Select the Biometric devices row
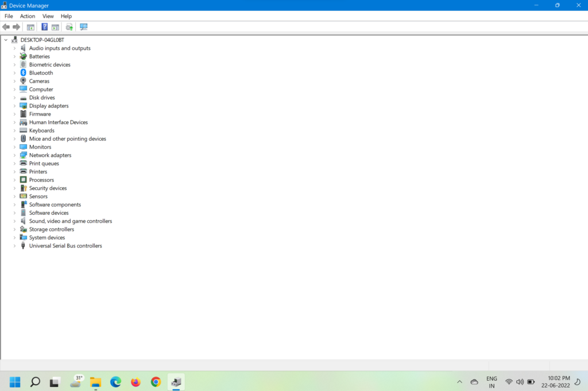This screenshot has width=588, height=391. 50,64
